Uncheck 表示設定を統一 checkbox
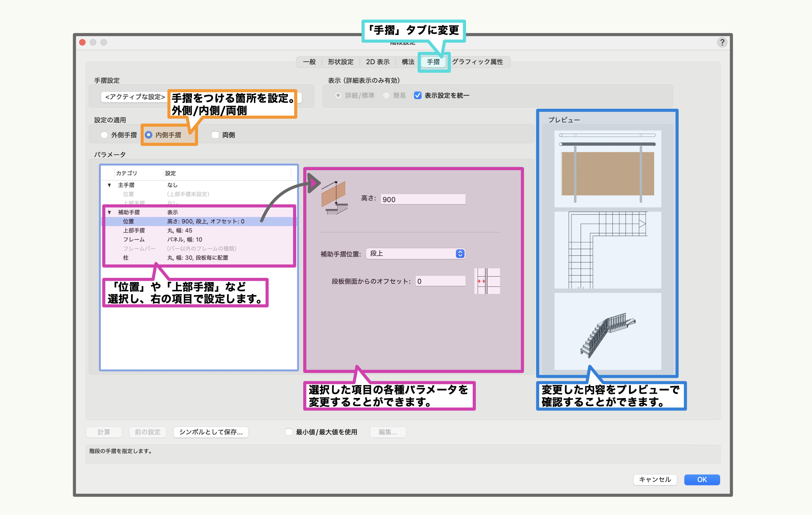812x515 pixels. pyautogui.click(x=418, y=95)
